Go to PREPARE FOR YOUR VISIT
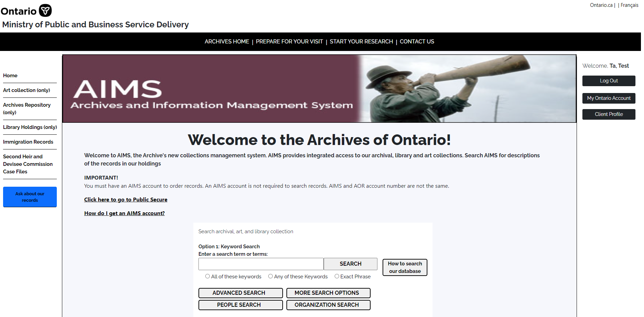The height and width of the screenshot is (317, 644). tap(289, 41)
